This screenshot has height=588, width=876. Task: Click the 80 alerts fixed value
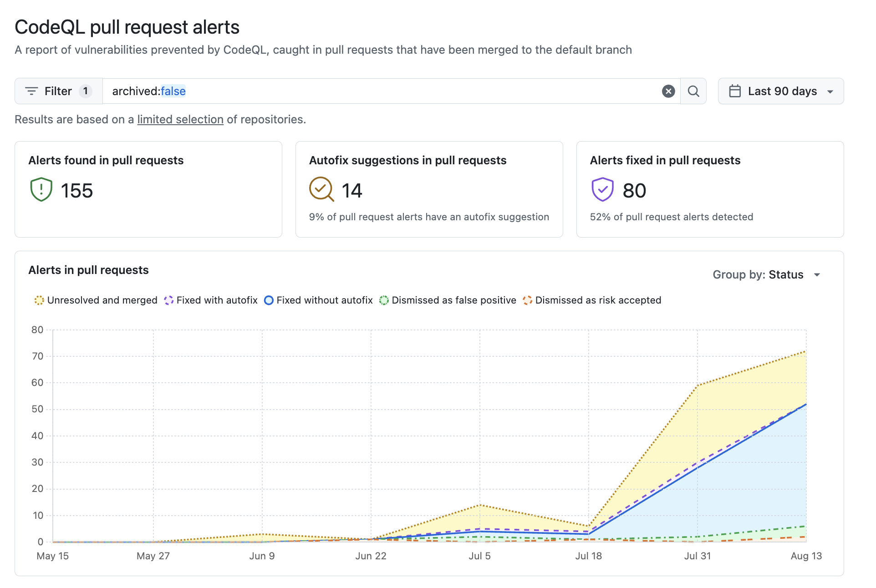[634, 191]
